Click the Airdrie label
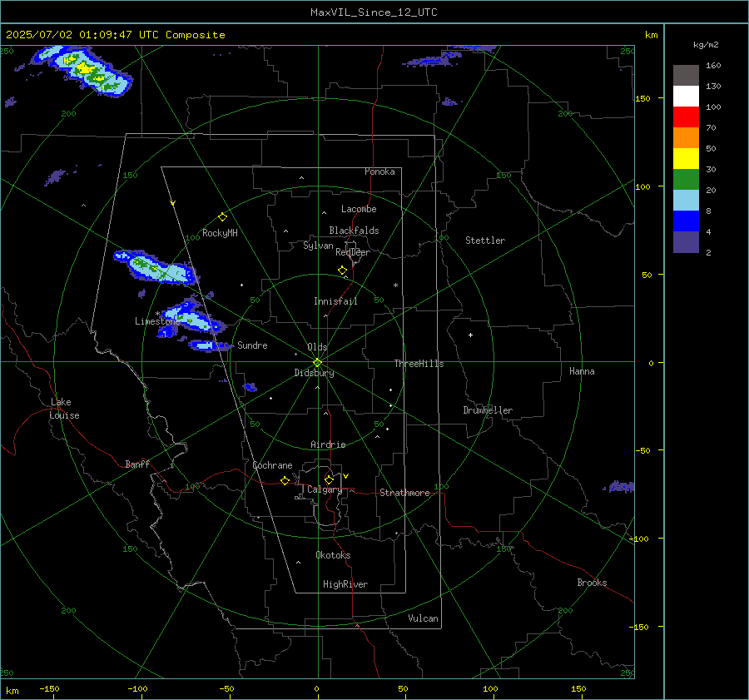 pos(328,444)
